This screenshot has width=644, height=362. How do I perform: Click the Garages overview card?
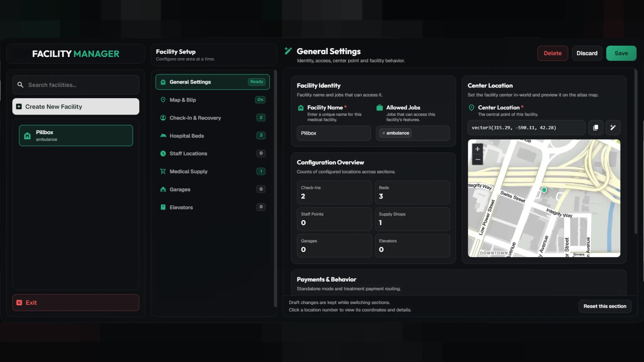(x=334, y=246)
